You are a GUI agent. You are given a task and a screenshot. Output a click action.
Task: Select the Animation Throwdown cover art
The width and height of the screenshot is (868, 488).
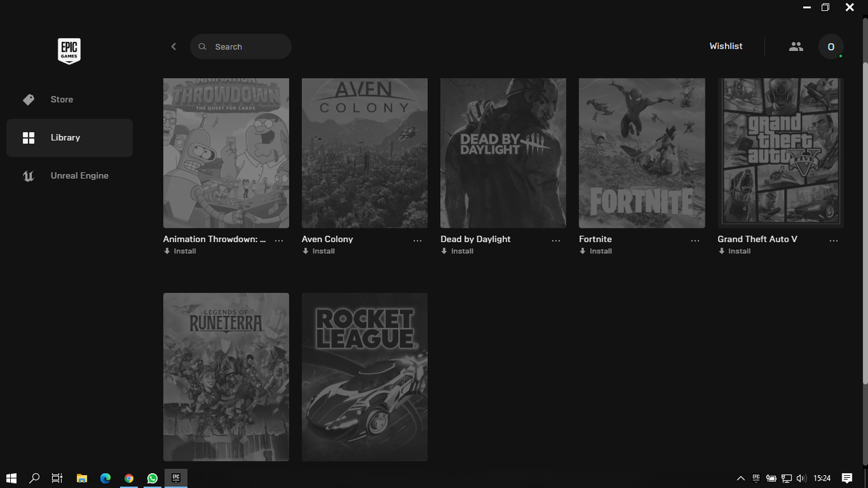click(226, 153)
